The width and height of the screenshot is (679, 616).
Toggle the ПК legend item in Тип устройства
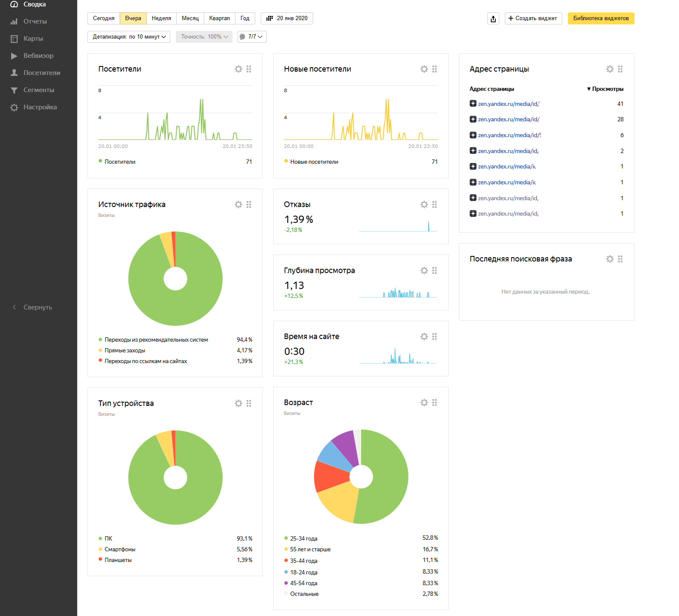[108, 538]
